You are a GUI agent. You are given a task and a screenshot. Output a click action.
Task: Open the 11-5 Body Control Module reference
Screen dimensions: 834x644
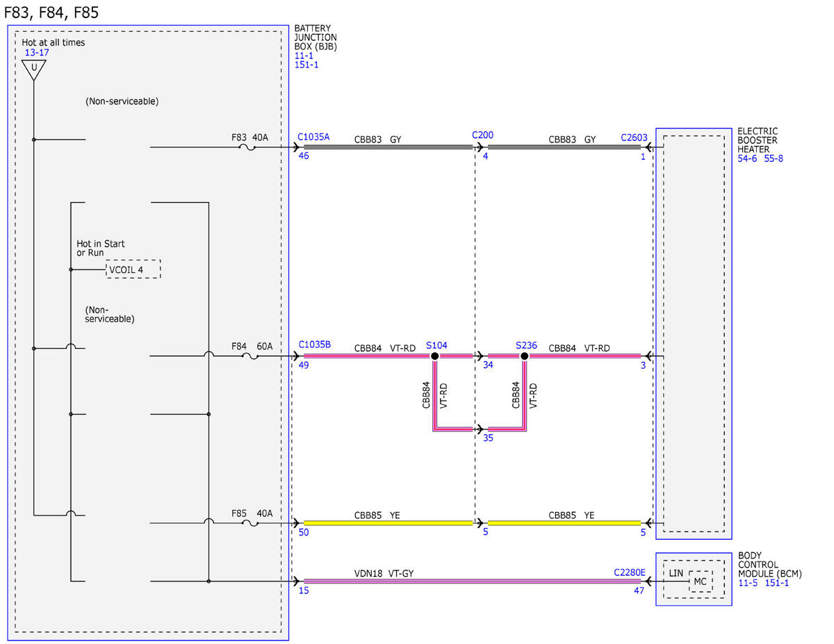pyautogui.click(x=748, y=582)
